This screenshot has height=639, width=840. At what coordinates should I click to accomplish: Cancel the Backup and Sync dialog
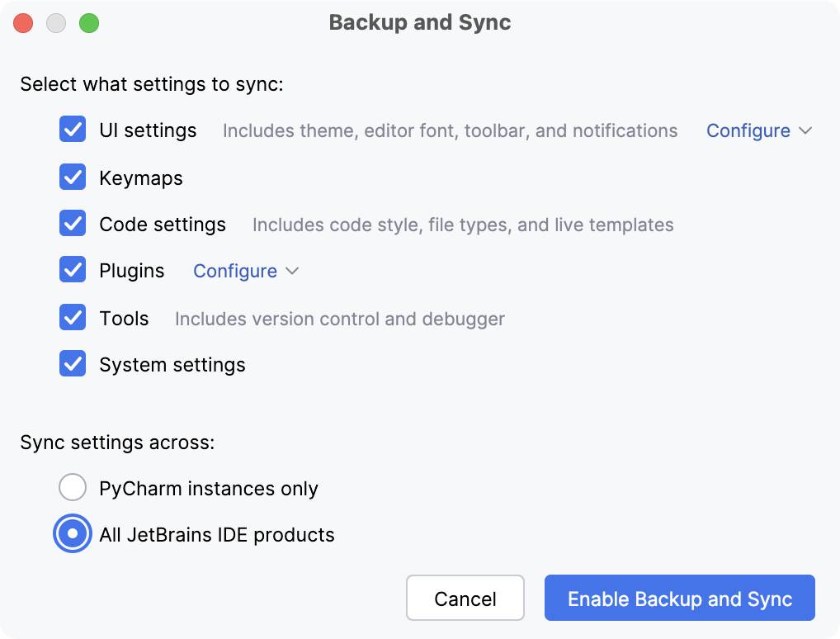click(465, 598)
